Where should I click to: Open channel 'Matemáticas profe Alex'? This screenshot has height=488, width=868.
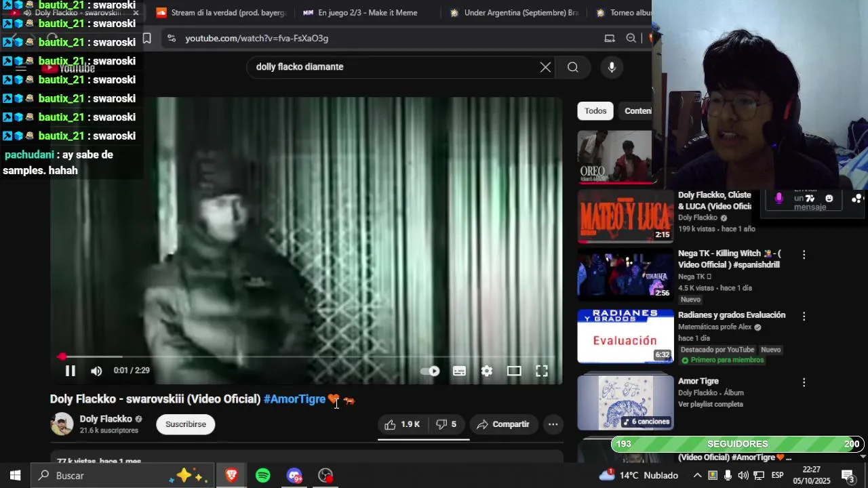pos(715,327)
